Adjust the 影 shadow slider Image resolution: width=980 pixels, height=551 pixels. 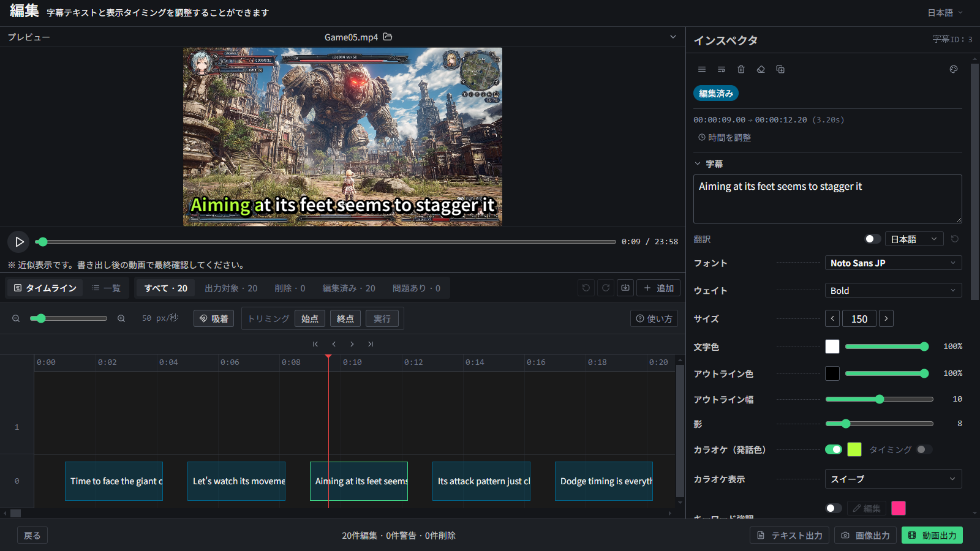point(880,424)
